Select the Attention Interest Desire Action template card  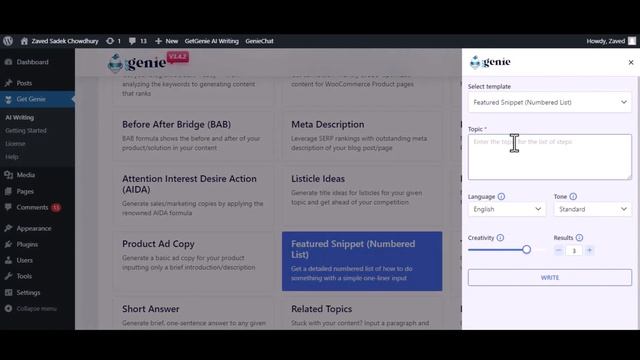193,195
